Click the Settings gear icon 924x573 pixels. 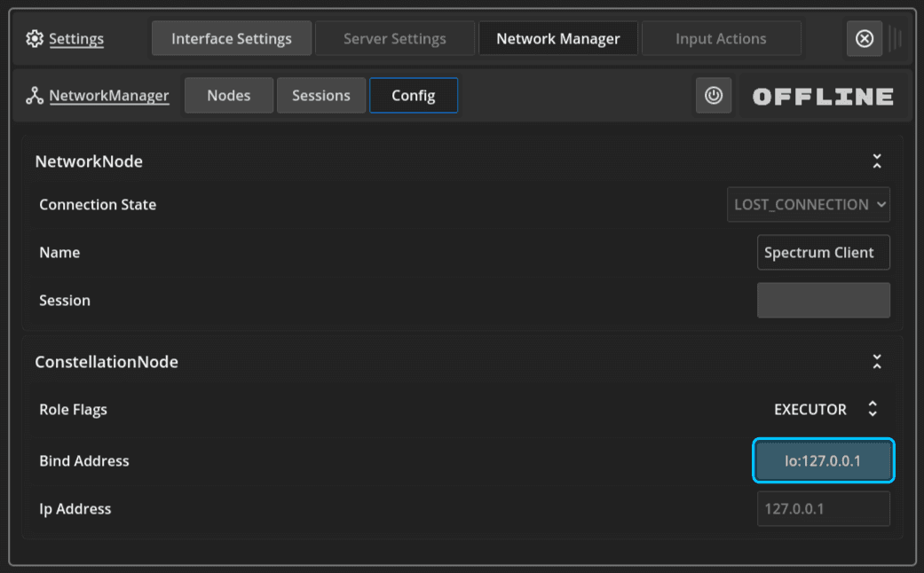coord(35,39)
